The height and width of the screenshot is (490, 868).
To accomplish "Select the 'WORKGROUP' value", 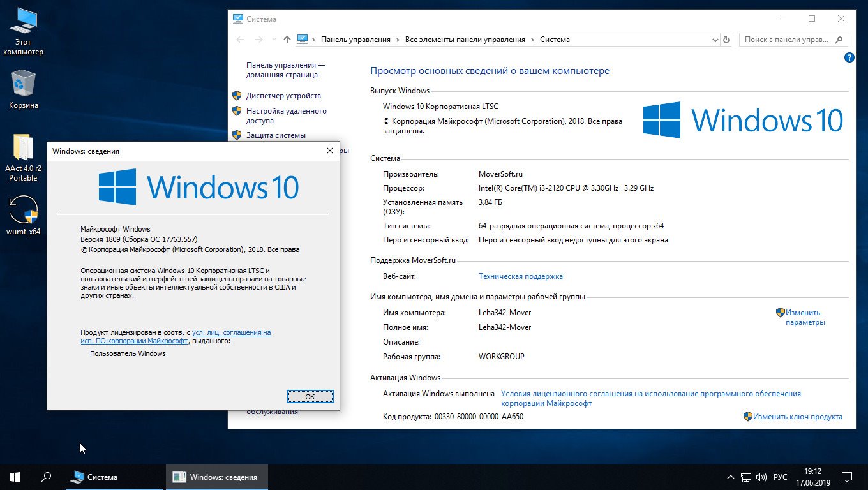I will click(502, 357).
